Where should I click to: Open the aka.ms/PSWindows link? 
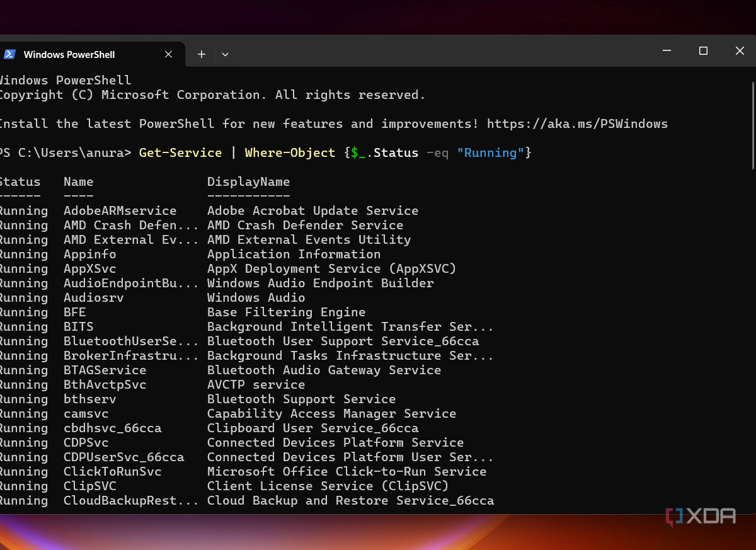(577, 124)
